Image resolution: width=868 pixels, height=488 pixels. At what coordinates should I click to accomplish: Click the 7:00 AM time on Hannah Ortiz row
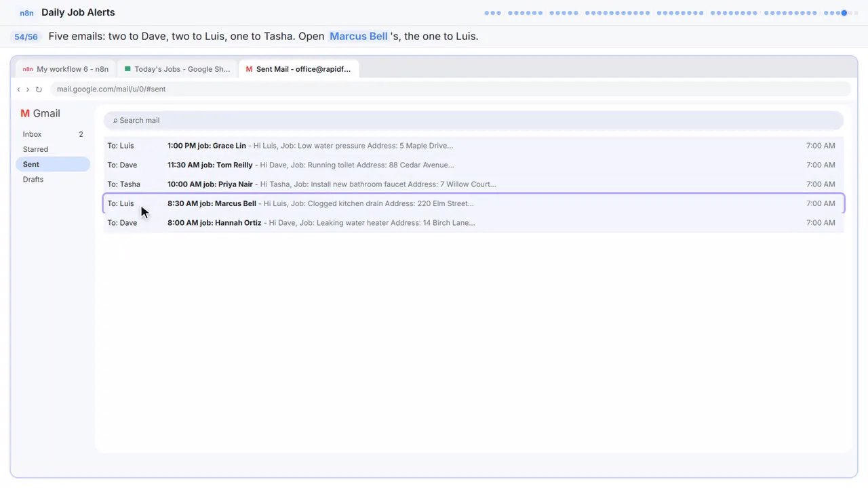[x=821, y=222]
